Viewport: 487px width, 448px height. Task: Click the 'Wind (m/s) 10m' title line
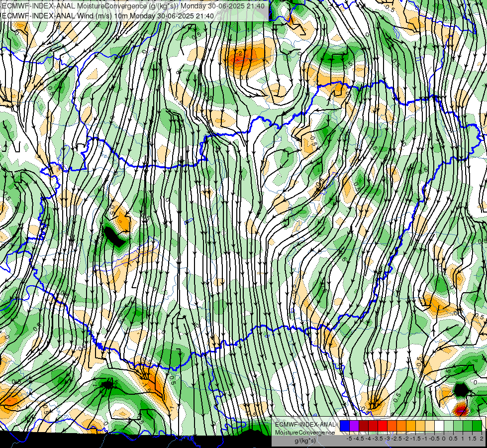[108, 15]
